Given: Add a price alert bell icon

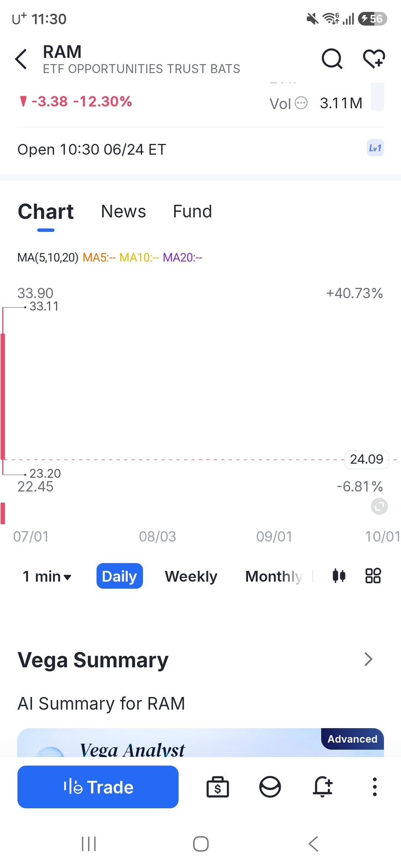Looking at the screenshot, I should point(322,787).
